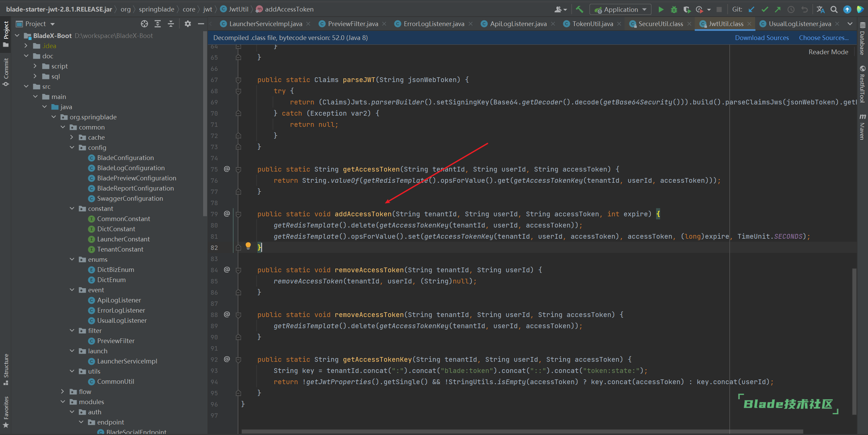The width and height of the screenshot is (868, 435).
Task: Click the Build project hammer icon
Action: [x=579, y=9]
